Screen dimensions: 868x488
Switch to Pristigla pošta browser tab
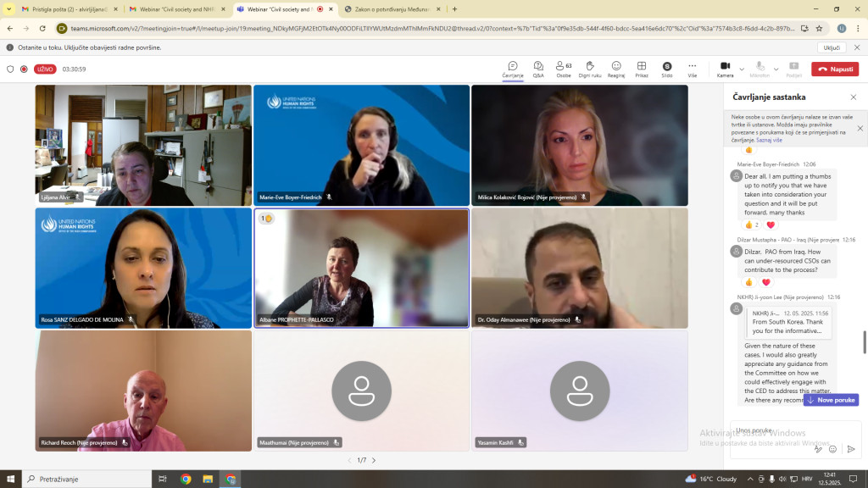pyautogui.click(x=64, y=9)
